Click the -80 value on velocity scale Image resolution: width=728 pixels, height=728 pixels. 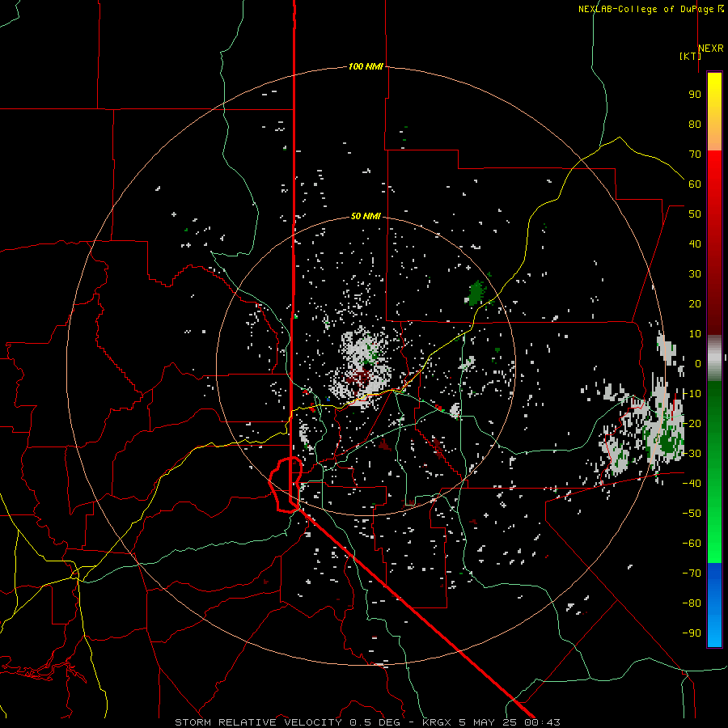pyautogui.click(x=692, y=603)
